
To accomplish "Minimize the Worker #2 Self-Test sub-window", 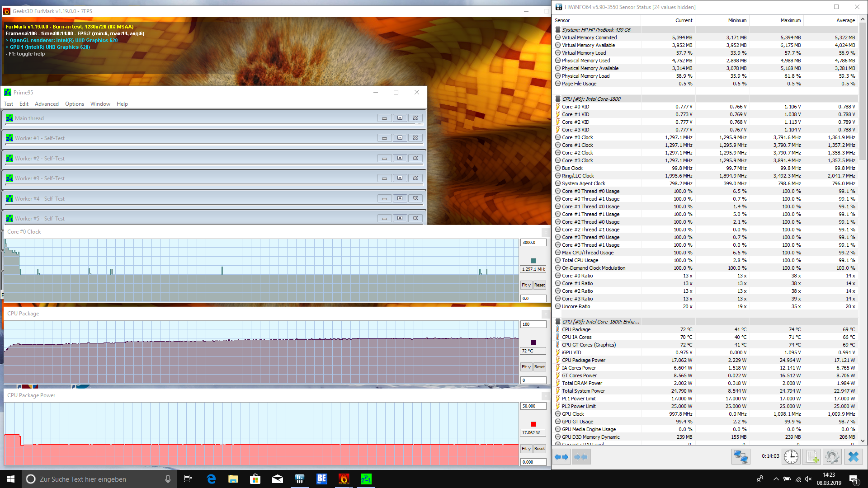I will tap(384, 158).
